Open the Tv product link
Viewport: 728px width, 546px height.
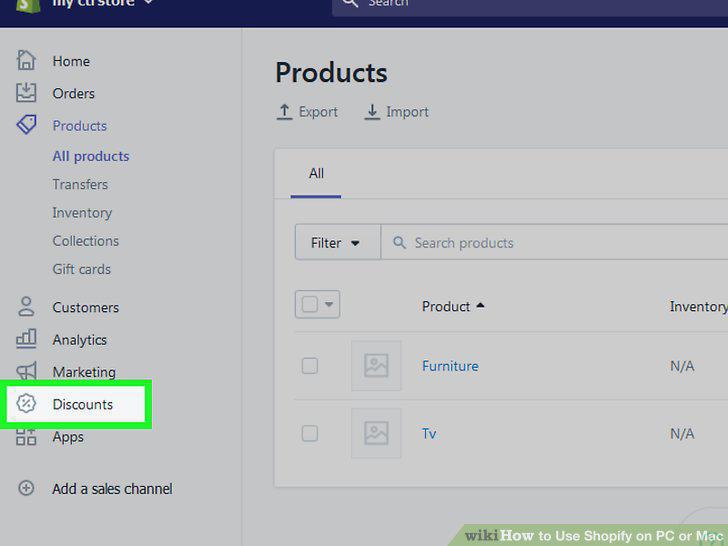pos(429,434)
